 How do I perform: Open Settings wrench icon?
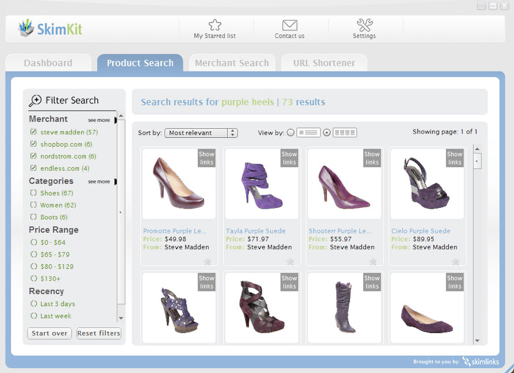[x=364, y=25]
